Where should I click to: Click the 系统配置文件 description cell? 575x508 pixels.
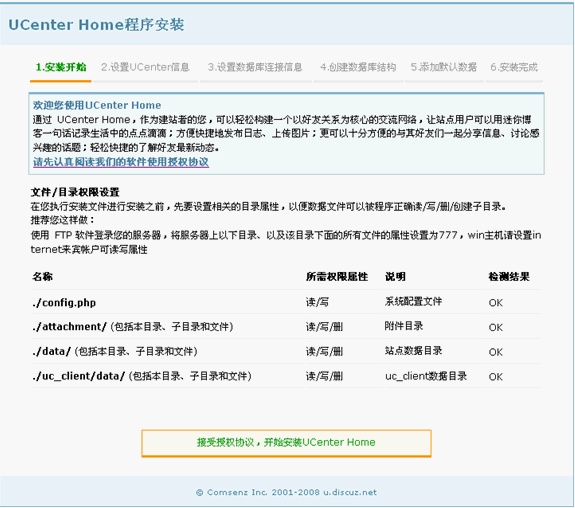(413, 301)
